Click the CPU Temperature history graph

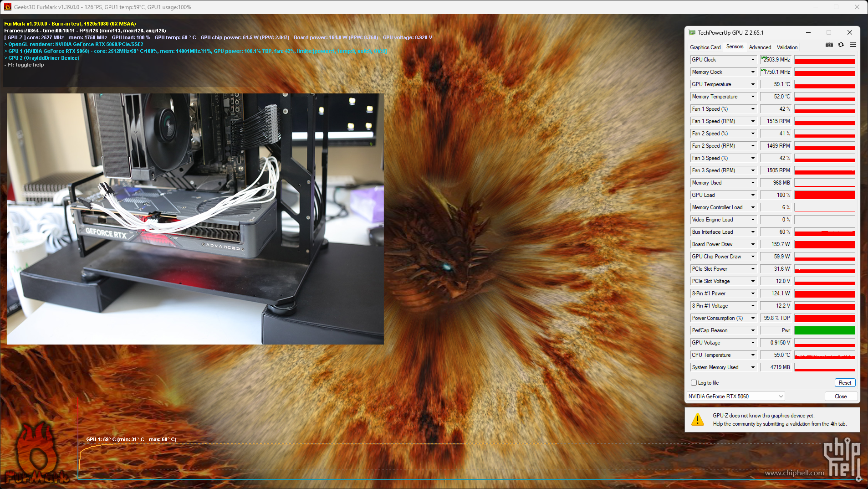824,355
